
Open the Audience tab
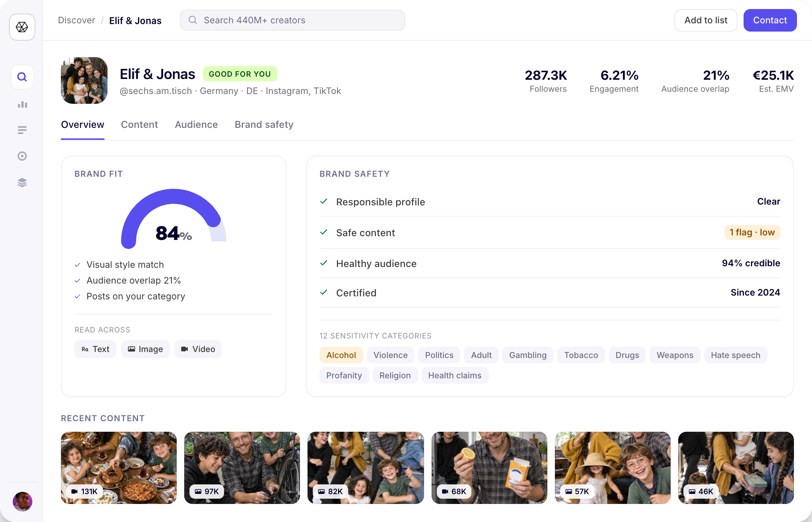pyautogui.click(x=196, y=124)
